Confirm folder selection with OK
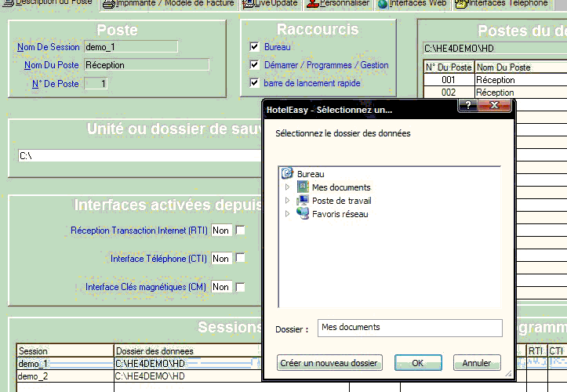 point(418,363)
